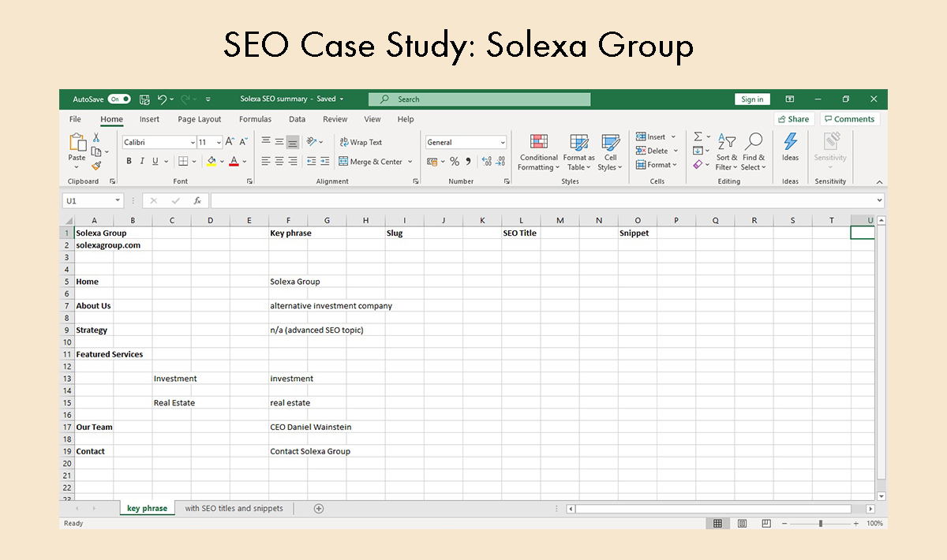Click the Save icon in the title bar
The height and width of the screenshot is (560, 947).
(144, 99)
